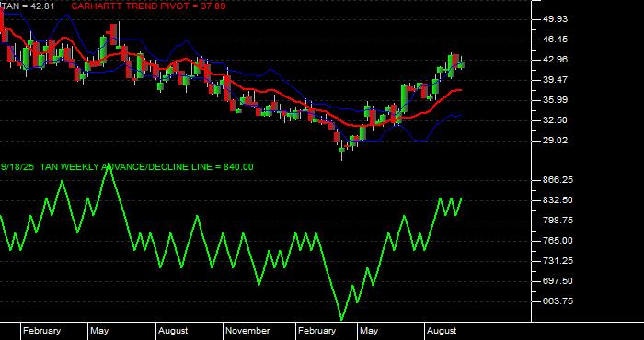The image size is (644, 340).
Task: Click the 866.25 indicator axis value
Action: pos(557,180)
